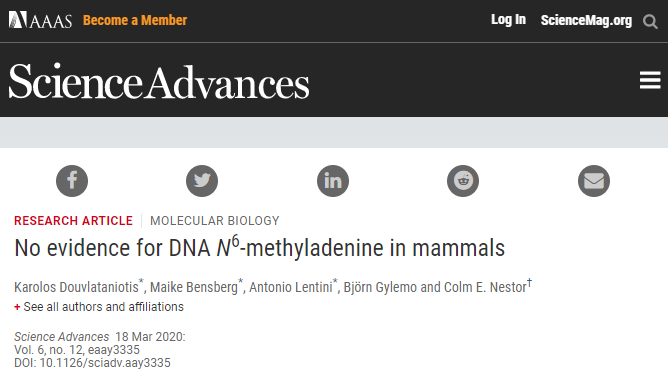Image resolution: width=668 pixels, height=375 pixels.
Task: Expand See all authors and affiliations
Action: (x=99, y=307)
